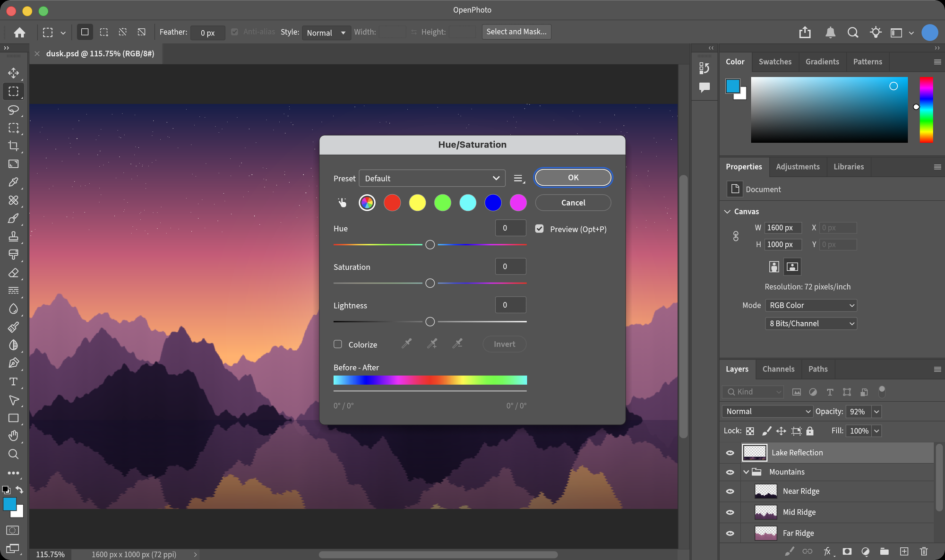Viewport: 945px width, 560px height.
Task: Collapse the Canvas section
Action: [x=727, y=211]
